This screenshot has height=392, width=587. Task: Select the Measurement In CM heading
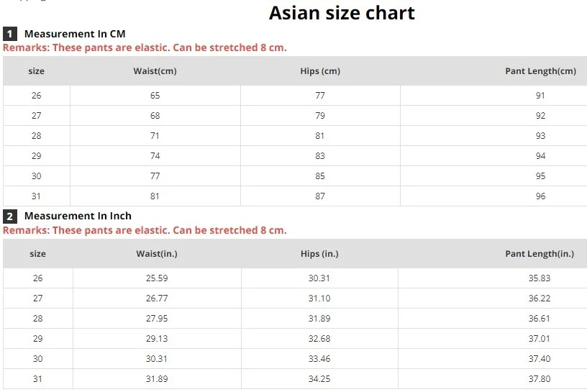(75, 34)
